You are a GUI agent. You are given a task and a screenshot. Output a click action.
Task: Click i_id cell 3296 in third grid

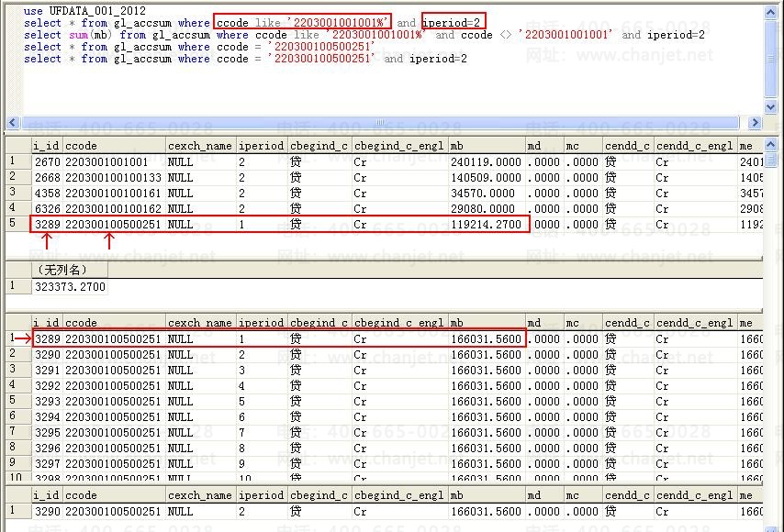47,448
